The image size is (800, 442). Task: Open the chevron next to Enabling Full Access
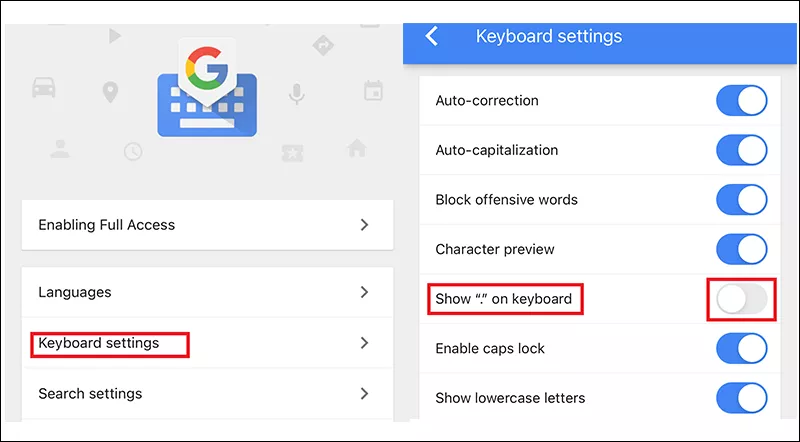[365, 225]
